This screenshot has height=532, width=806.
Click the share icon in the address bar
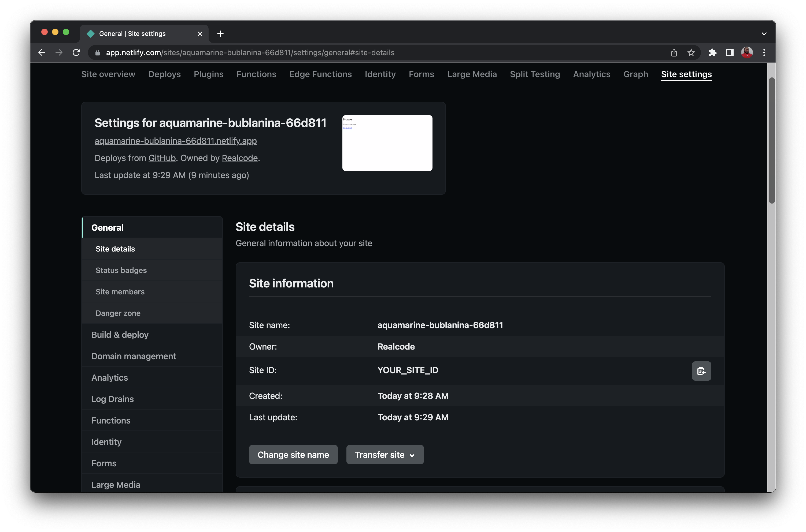674,53
